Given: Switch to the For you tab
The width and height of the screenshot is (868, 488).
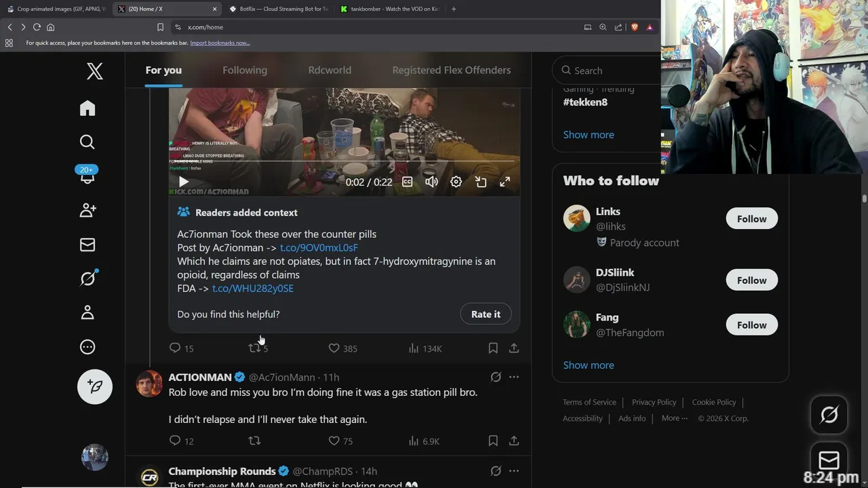Looking at the screenshot, I should click(x=163, y=70).
